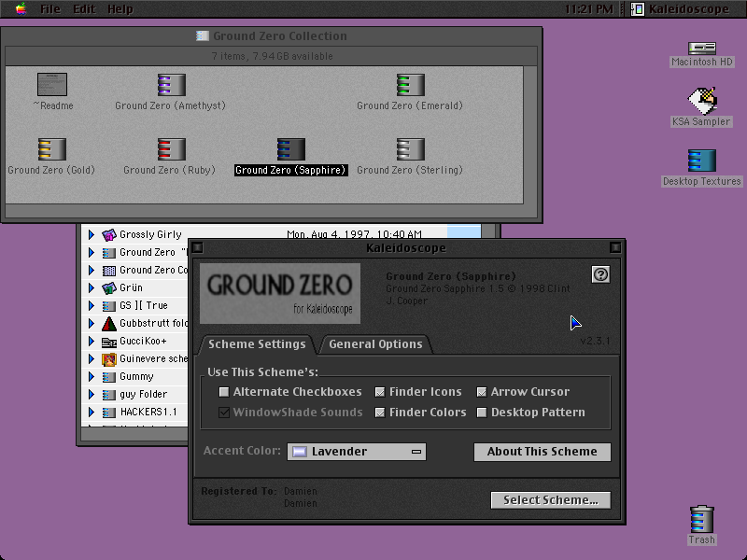Image resolution: width=747 pixels, height=560 pixels.
Task: Open the Edit menu
Action: (84, 9)
